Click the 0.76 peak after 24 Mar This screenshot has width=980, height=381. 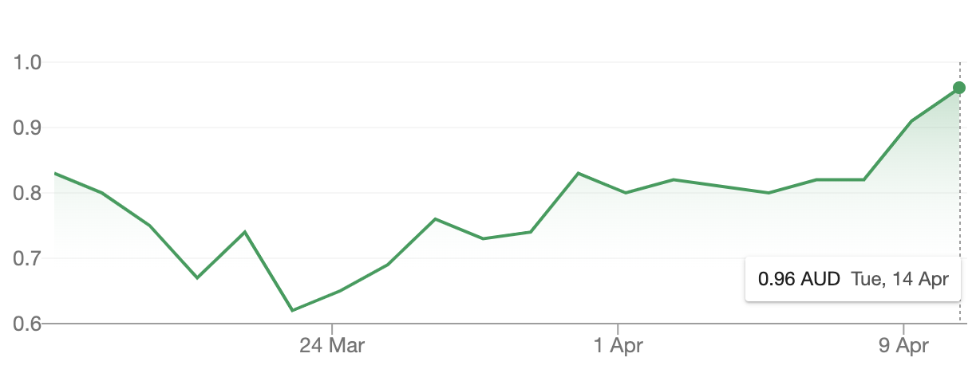[x=435, y=218]
